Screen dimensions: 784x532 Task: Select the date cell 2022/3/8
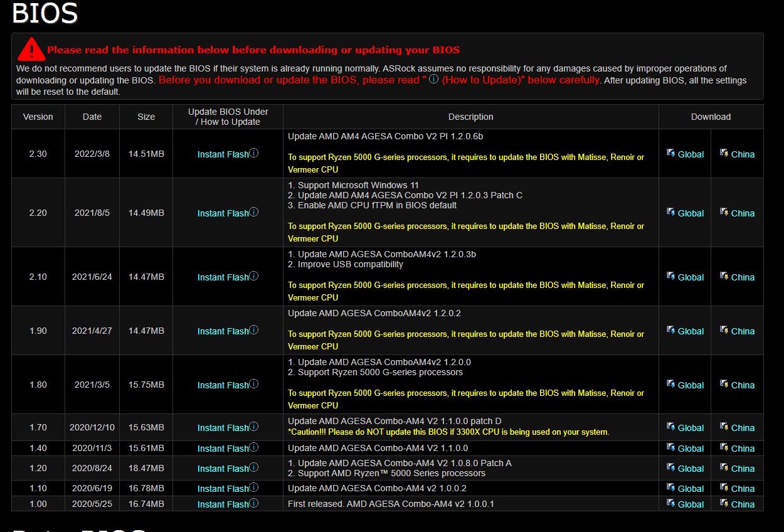point(92,154)
